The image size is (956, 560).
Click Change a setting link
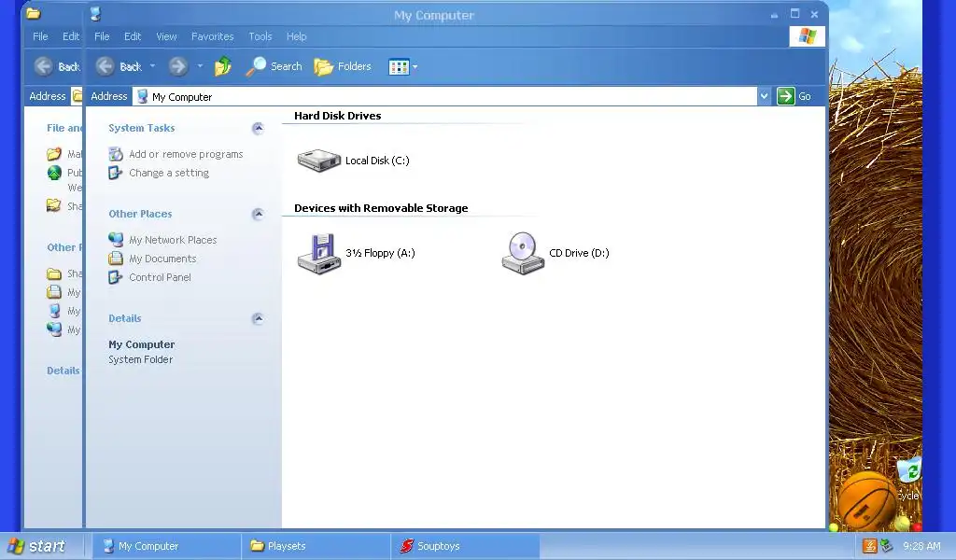coord(169,173)
